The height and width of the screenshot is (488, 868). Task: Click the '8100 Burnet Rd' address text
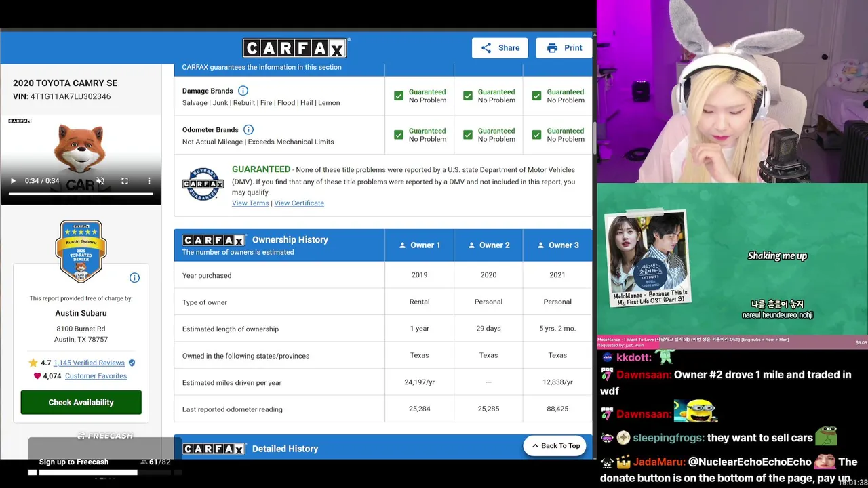81,329
